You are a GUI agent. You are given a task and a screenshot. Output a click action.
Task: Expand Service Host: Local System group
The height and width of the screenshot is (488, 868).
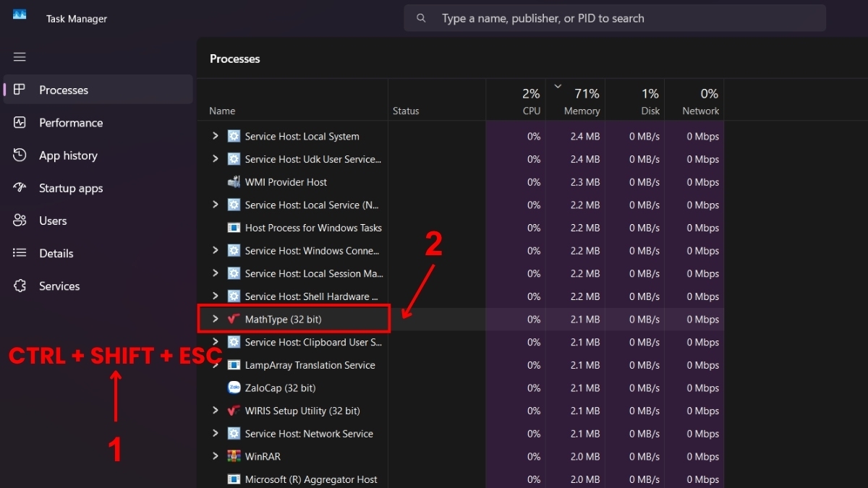(215, 136)
